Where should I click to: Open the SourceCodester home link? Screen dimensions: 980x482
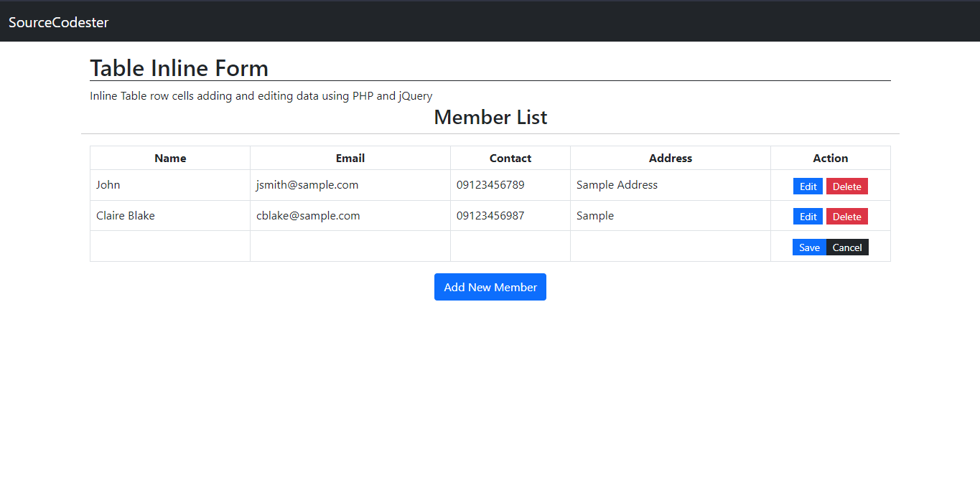click(x=58, y=22)
